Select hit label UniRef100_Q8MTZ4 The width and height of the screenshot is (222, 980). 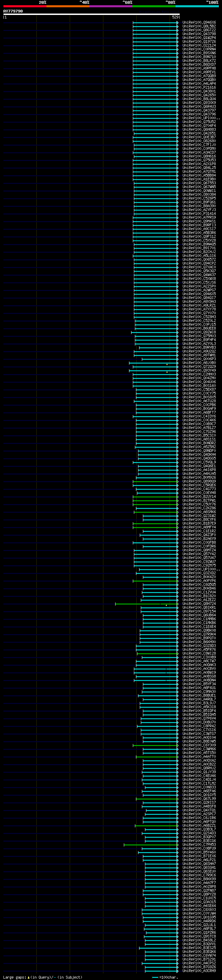click(199, 550)
